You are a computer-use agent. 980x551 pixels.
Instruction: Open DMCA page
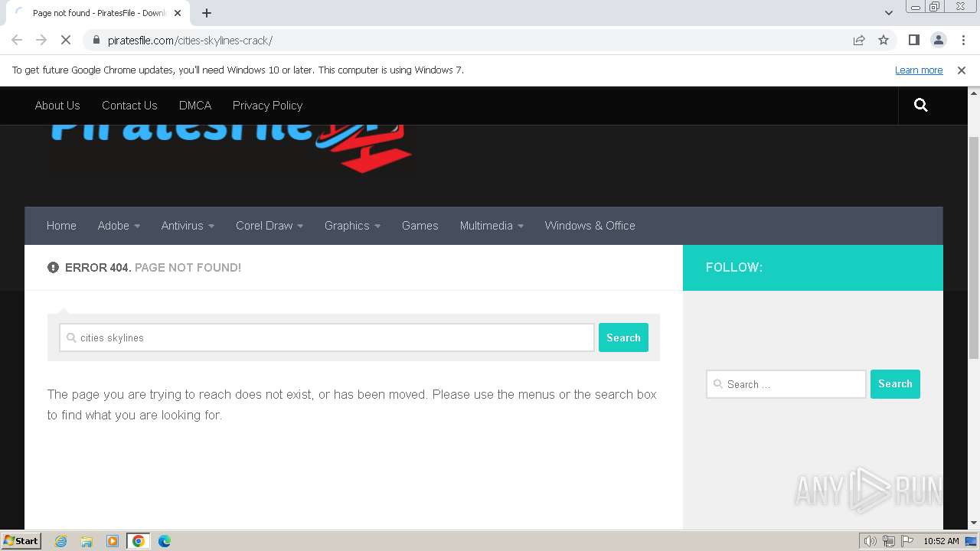195,106
